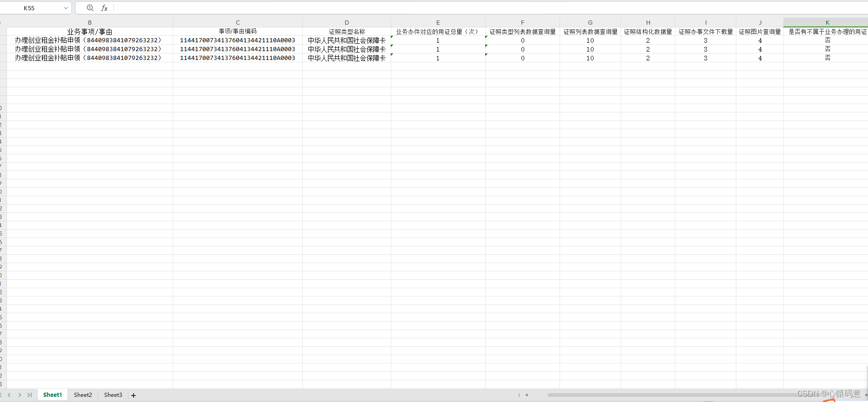
Task: Click 业务办件对应的用证总量（次） header cell
Action: (x=438, y=32)
